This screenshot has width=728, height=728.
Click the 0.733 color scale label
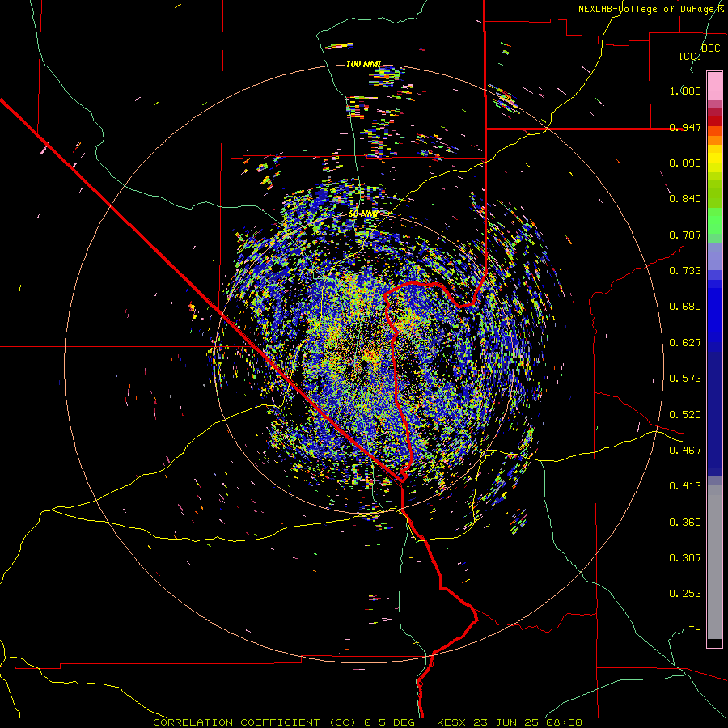click(685, 271)
